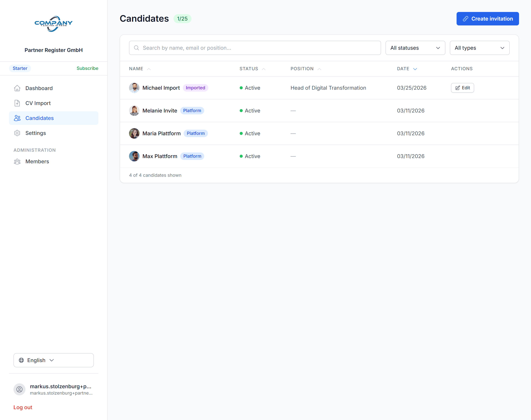Select the Candidates people icon

pos(17,118)
